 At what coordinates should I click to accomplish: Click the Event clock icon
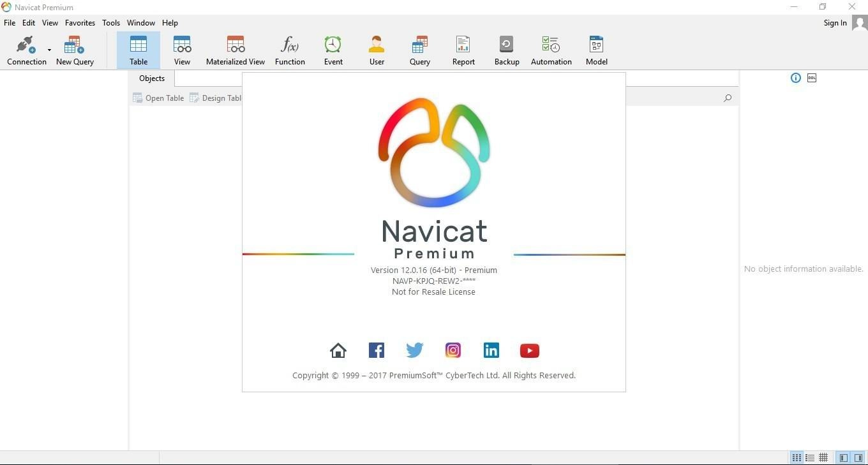coord(333,45)
